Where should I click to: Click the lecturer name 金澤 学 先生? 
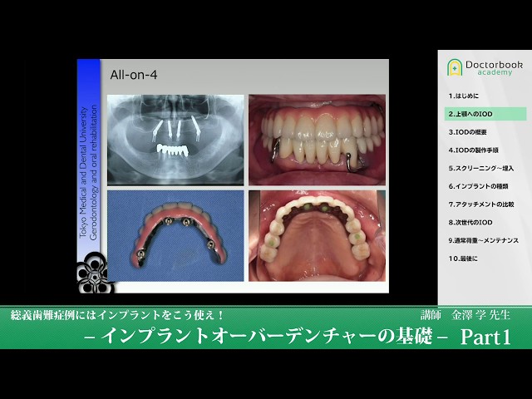point(480,315)
